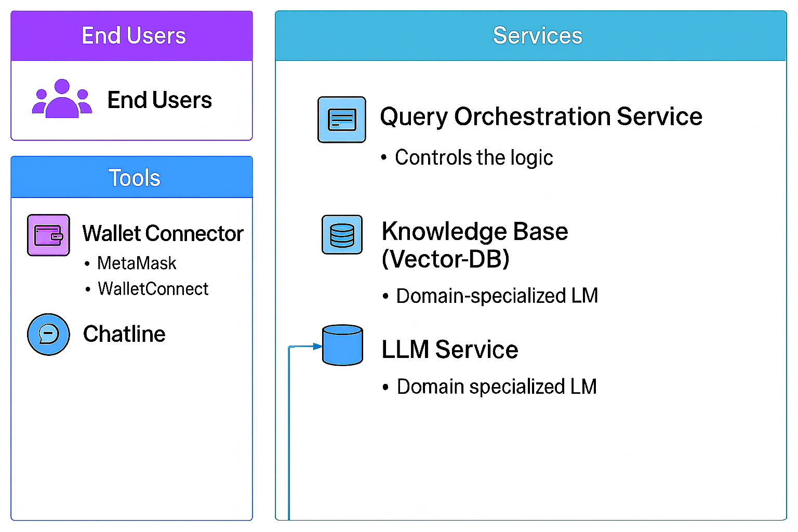Select the MetaMask bullet item
Screen dimensions: 798x532
137,263
